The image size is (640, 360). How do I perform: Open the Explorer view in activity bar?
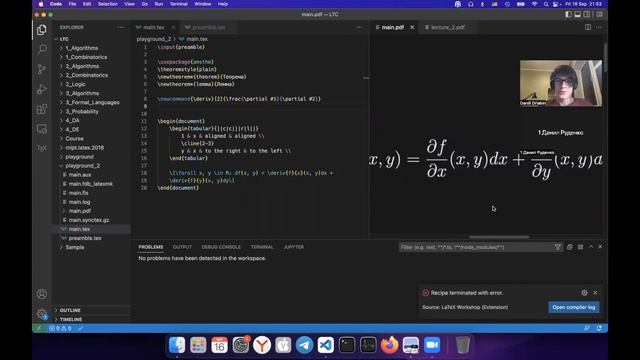(x=42, y=30)
